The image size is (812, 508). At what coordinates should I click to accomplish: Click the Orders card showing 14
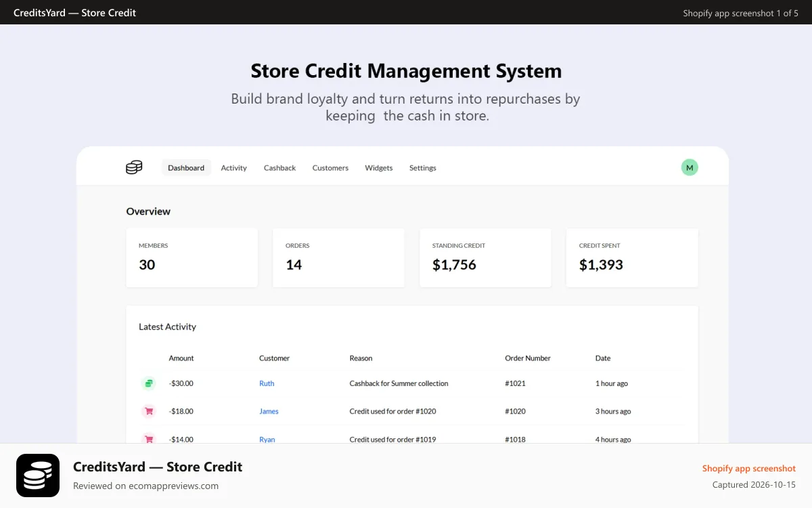(x=339, y=257)
